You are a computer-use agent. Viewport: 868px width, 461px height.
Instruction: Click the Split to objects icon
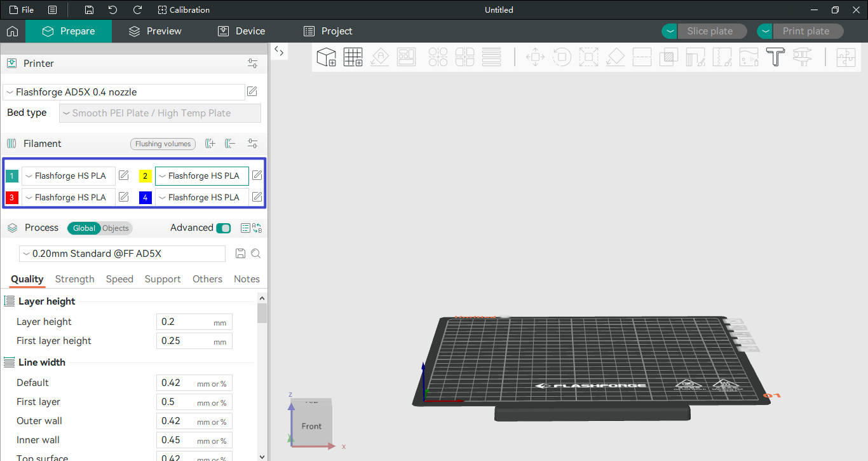438,57
